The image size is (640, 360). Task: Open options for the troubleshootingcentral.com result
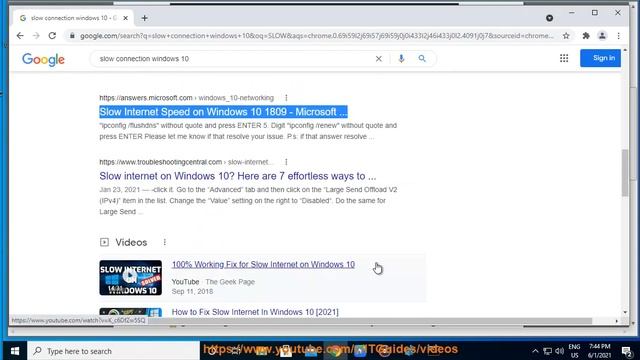tap(286, 162)
